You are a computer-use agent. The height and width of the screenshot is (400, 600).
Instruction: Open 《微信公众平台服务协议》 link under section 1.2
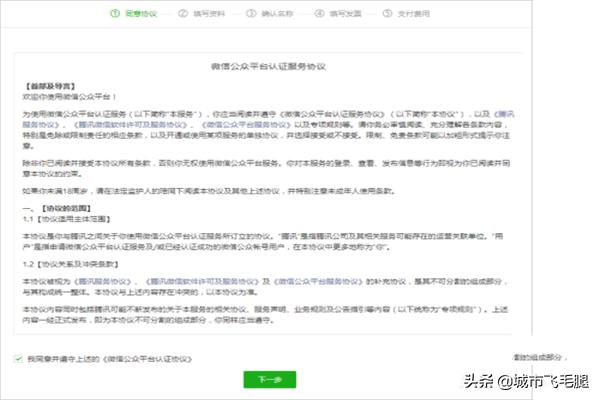click(x=318, y=281)
